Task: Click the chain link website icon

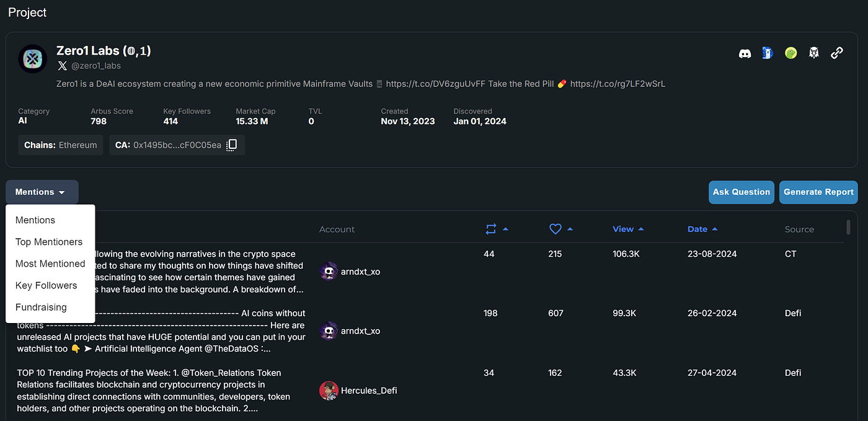Action: coord(837,53)
